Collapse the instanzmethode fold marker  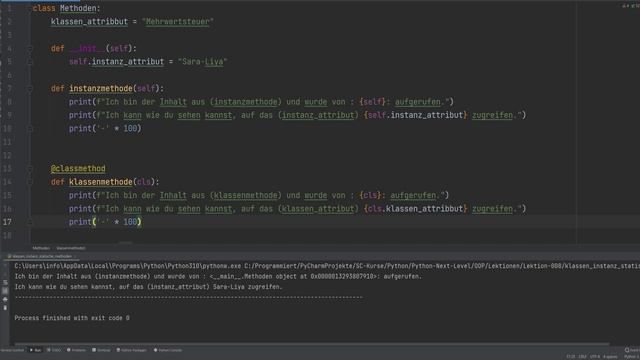30,89
